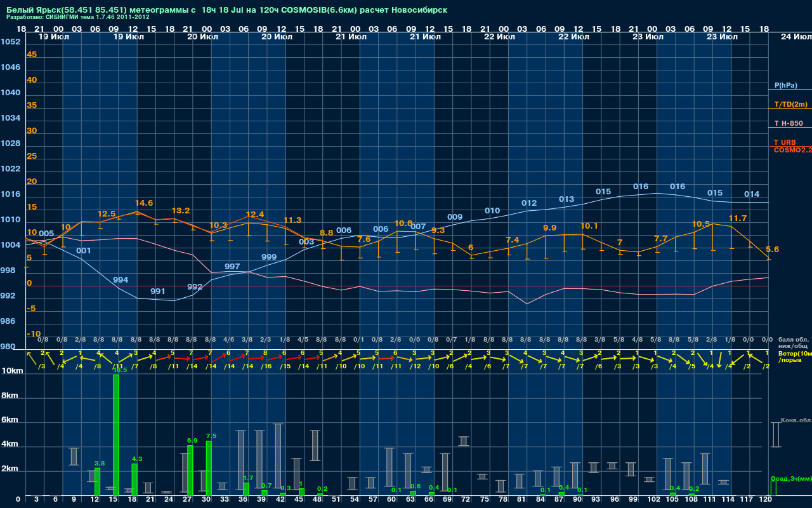This screenshot has height=508, width=812.
Task: Click temperature axis value 45
Action: pyautogui.click(x=32, y=55)
